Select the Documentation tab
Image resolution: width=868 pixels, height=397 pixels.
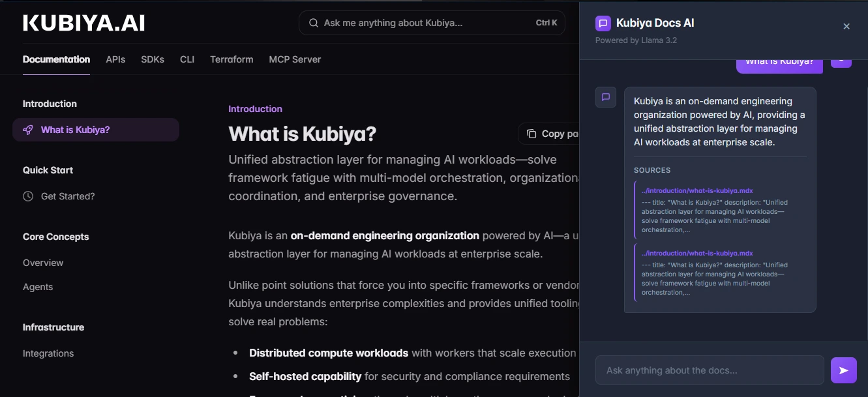(x=56, y=59)
